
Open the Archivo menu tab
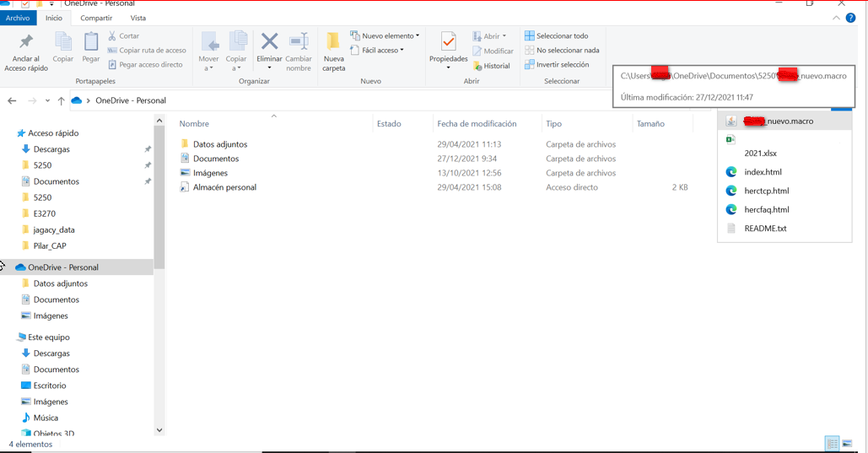point(18,18)
